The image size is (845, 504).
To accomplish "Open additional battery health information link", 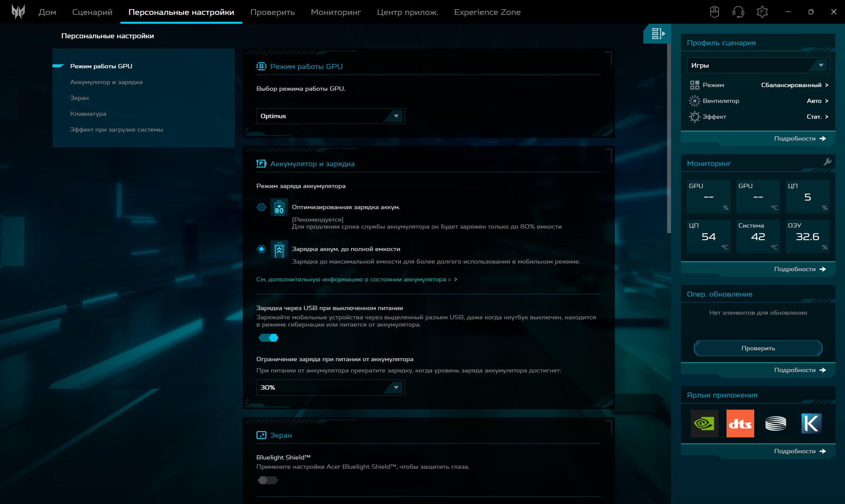I will pos(356,279).
